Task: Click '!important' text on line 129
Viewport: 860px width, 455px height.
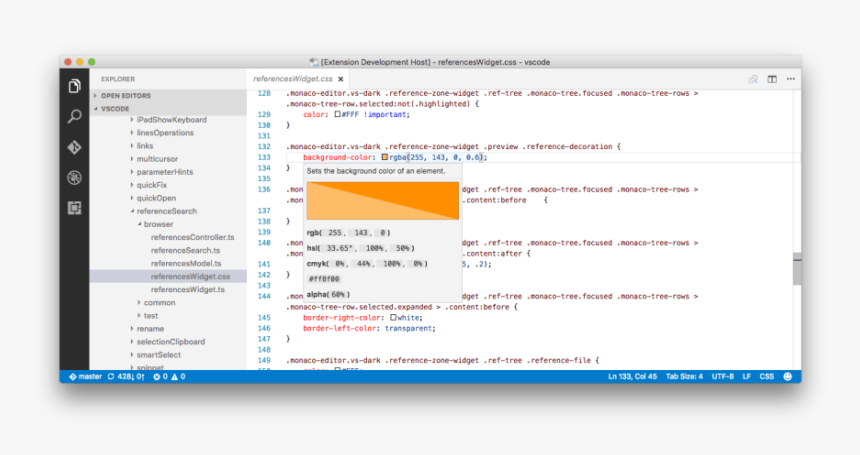Action: (x=385, y=115)
